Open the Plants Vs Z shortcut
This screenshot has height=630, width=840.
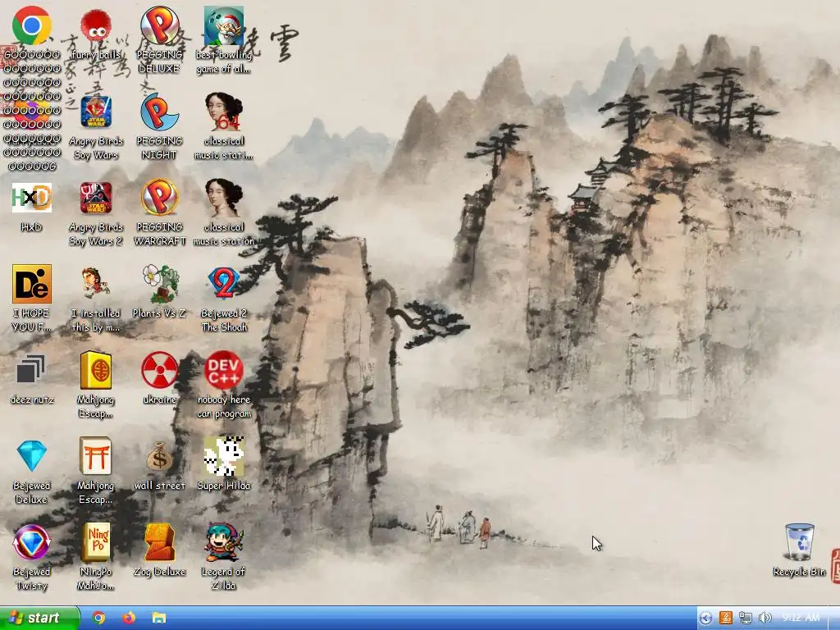coord(159,284)
